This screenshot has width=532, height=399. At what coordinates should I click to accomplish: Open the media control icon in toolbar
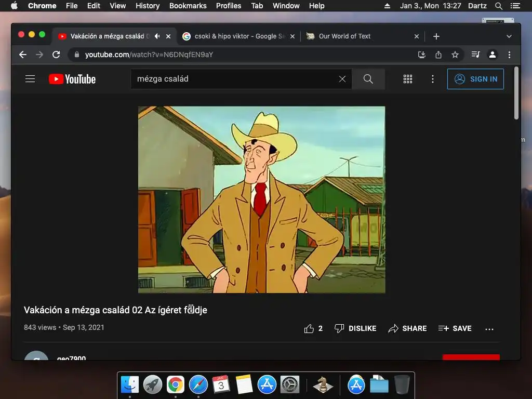(x=476, y=55)
